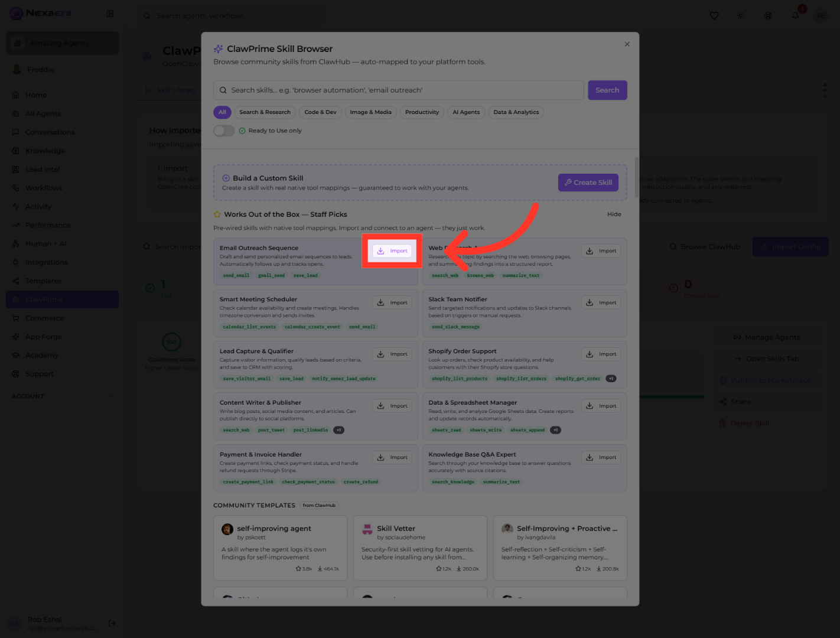This screenshot has height=638, width=840.
Task: Open Human + AI in the sidebar
Action: (62, 244)
